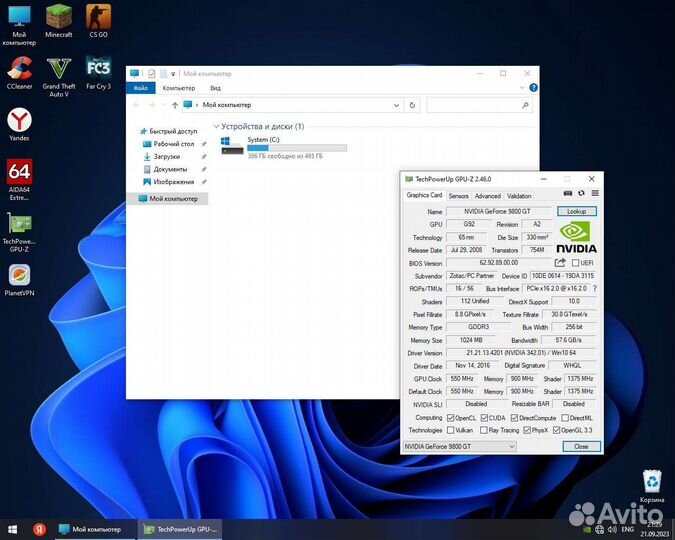Toggle the PhysX checkbox

(x=527, y=430)
